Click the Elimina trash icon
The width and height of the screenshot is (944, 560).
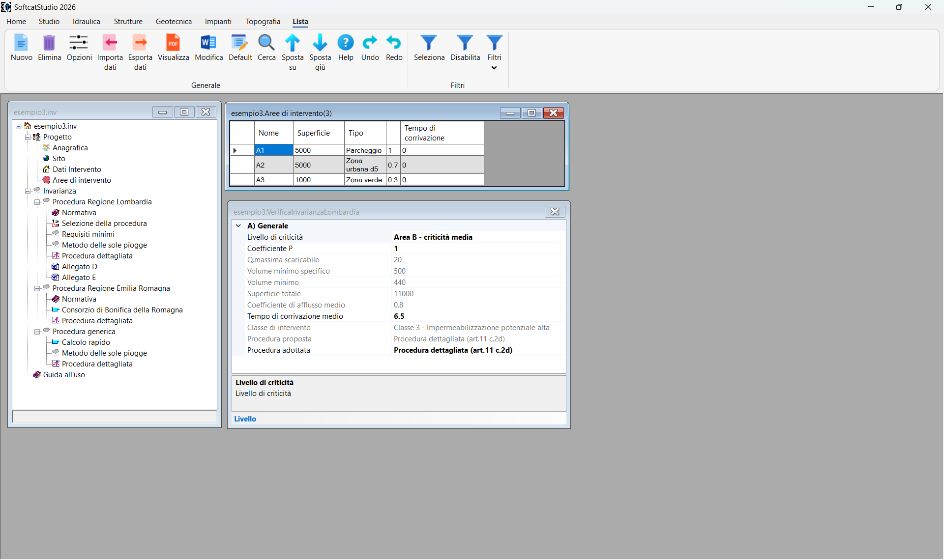click(49, 43)
